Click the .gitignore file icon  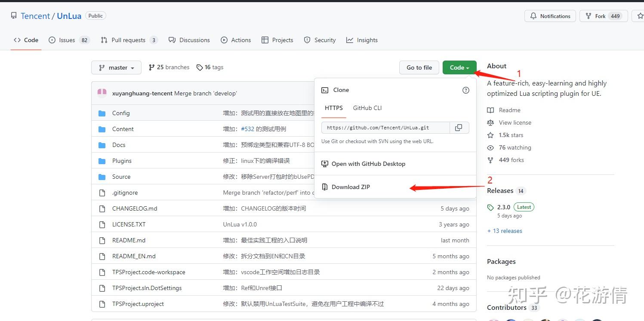coord(102,193)
